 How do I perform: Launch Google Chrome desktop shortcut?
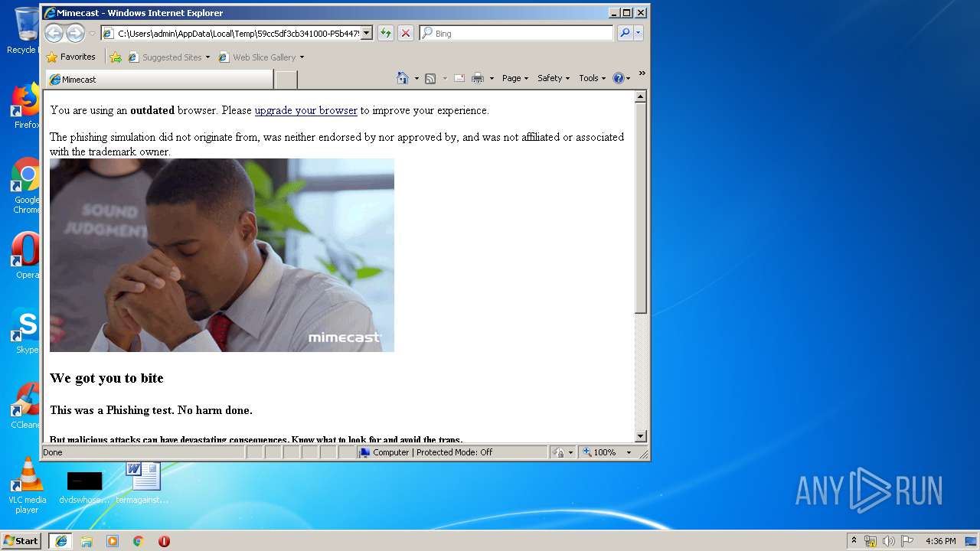[x=26, y=186]
